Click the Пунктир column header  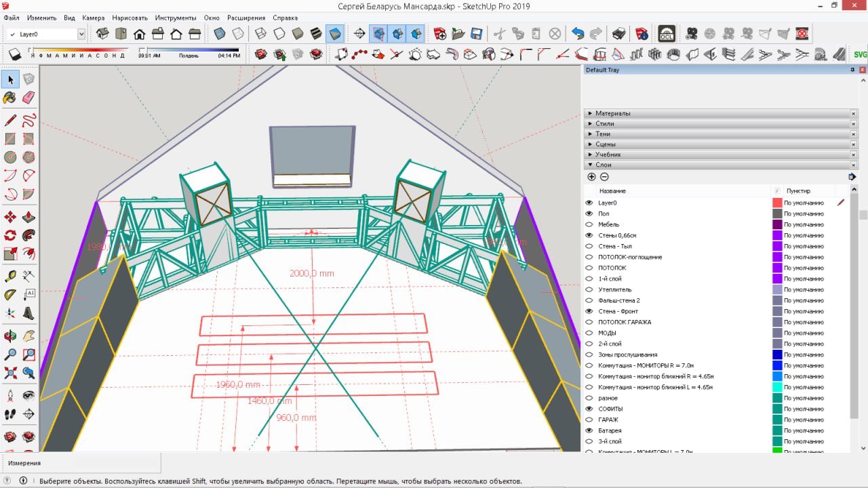(798, 191)
